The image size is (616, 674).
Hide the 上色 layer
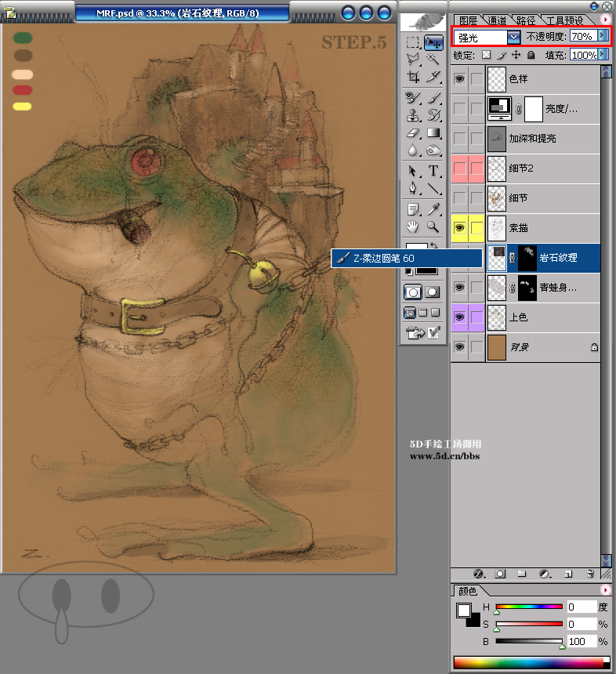tap(459, 317)
